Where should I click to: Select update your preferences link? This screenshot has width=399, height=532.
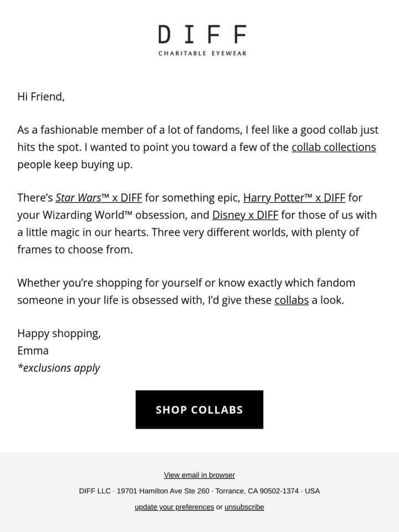pyautogui.click(x=174, y=507)
